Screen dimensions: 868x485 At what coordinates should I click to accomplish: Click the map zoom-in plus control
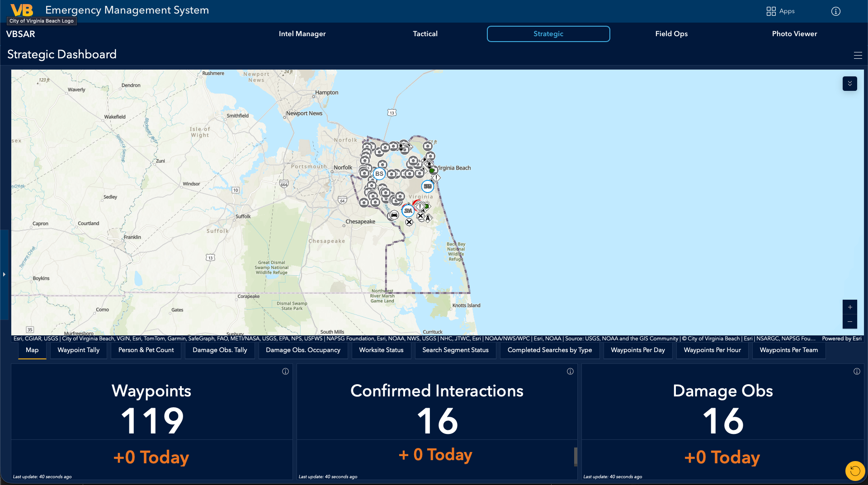coord(850,307)
